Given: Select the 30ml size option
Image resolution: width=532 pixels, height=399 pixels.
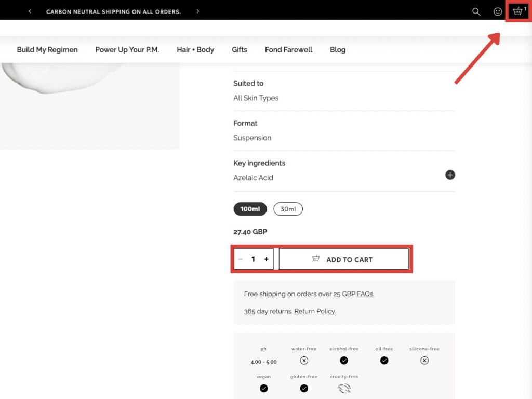Looking at the screenshot, I should (x=288, y=209).
